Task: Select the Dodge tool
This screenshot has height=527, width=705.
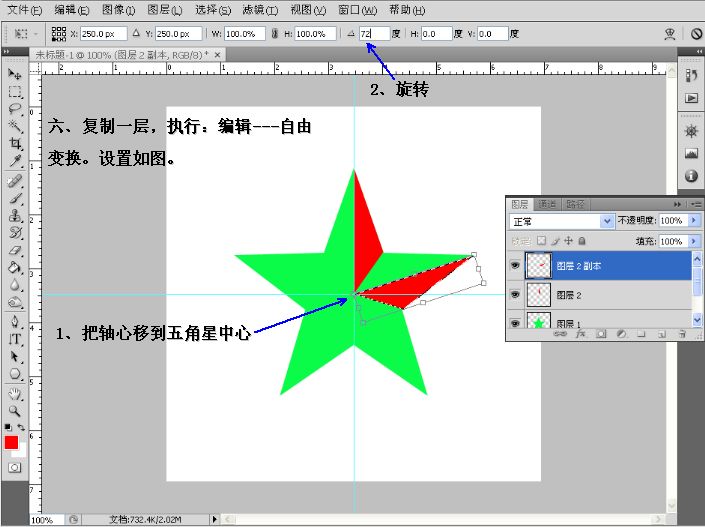Action: click(x=15, y=302)
